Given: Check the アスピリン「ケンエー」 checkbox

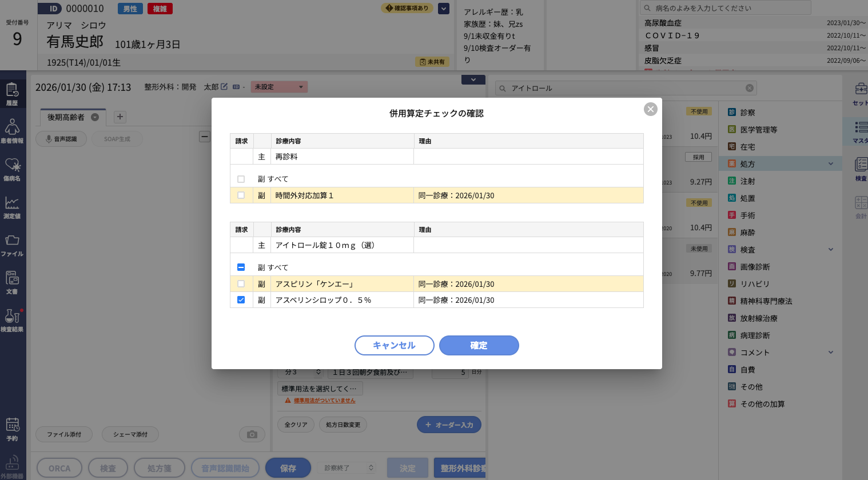Looking at the screenshot, I should pyautogui.click(x=241, y=284).
